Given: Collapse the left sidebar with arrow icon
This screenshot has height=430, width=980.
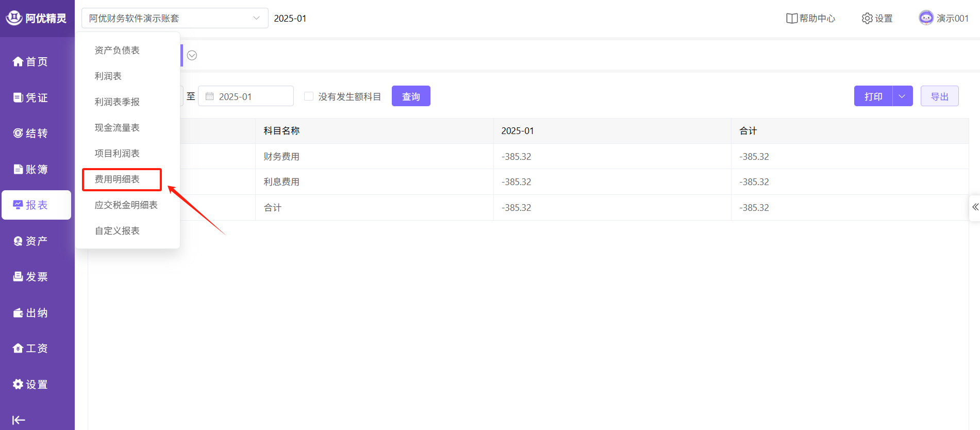Looking at the screenshot, I should tap(19, 420).
